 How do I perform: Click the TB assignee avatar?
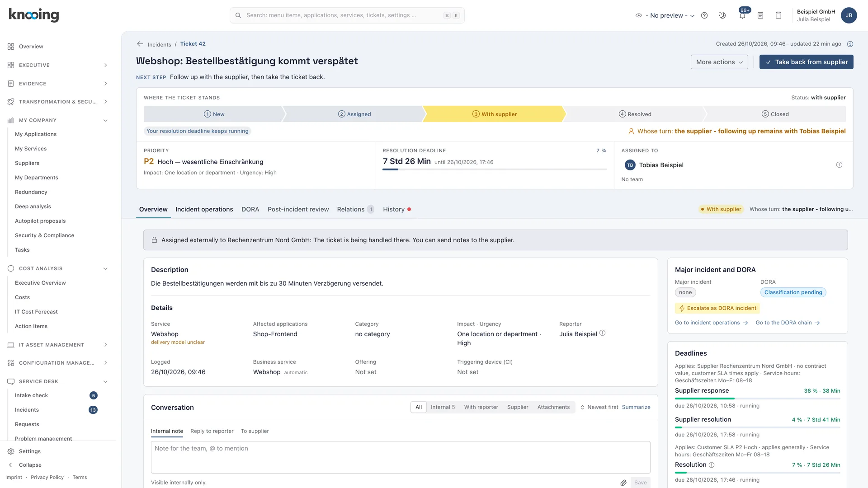point(630,165)
